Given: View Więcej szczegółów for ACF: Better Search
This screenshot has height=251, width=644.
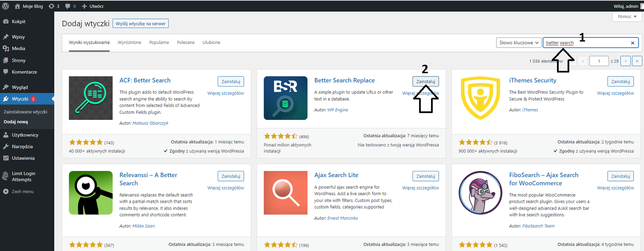Looking at the screenshot, I should click(x=225, y=93).
